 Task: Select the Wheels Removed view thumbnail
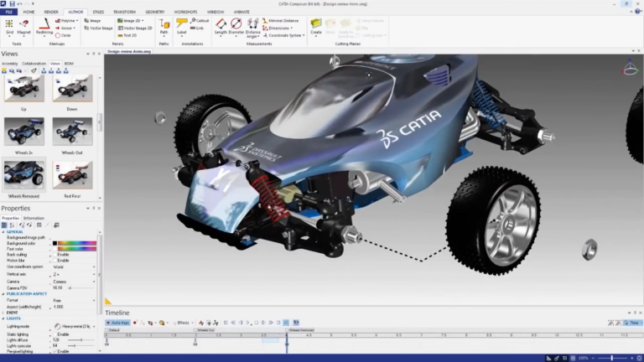pyautogui.click(x=23, y=175)
